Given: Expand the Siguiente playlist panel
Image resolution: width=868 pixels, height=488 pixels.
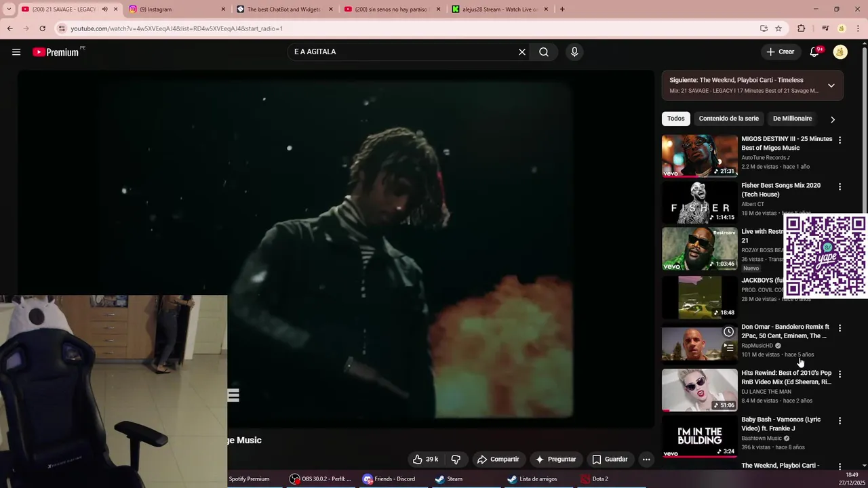Looking at the screenshot, I should click(x=831, y=85).
